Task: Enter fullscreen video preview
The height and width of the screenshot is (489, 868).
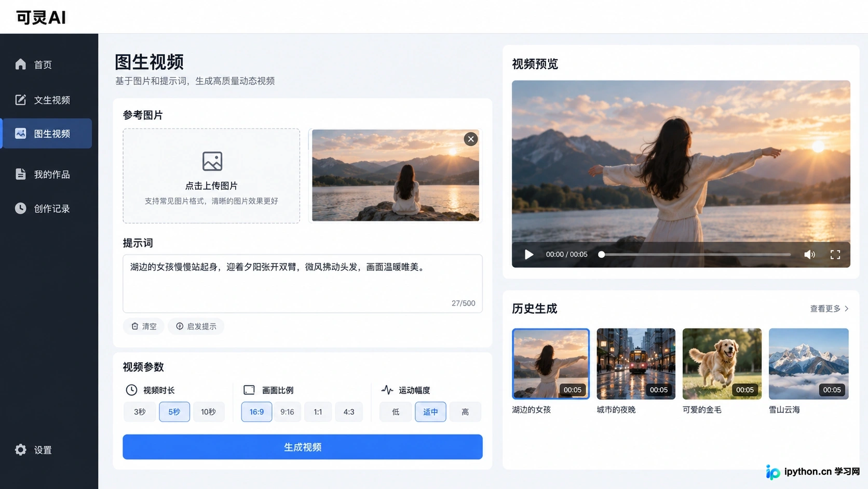Action: point(835,255)
